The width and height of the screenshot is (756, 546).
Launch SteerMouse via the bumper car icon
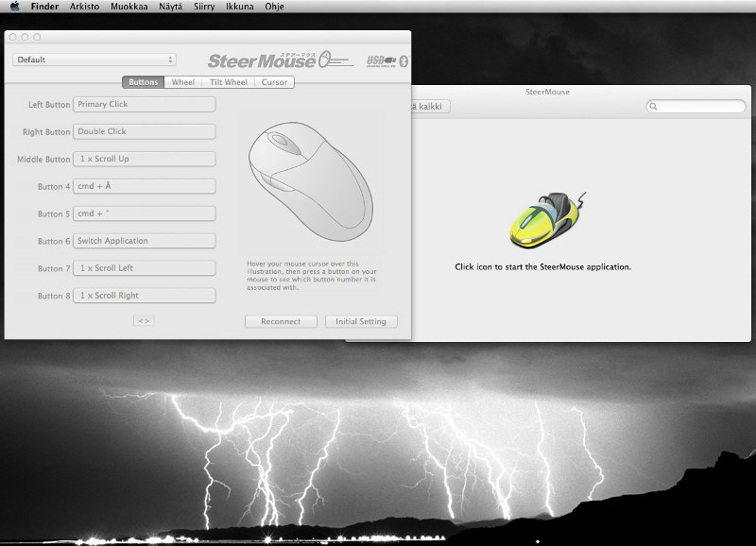click(x=547, y=220)
